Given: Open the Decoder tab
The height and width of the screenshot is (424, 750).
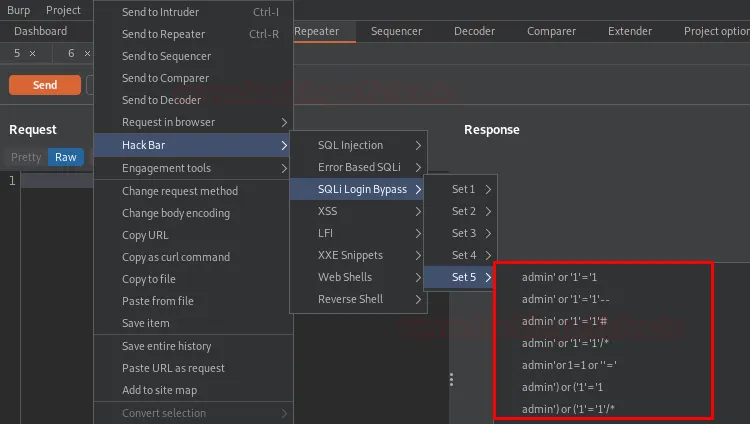Looking at the screenshot, I should (474, 31).
